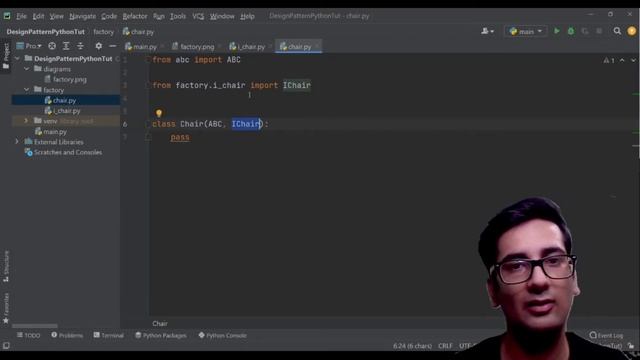Open Project panel settings gear
This screenshot has height=360, width=640.
(99, 46)
